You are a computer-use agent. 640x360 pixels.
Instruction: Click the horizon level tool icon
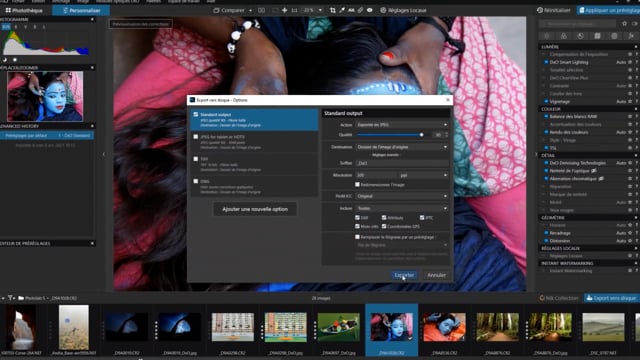click(x=351, y=10)
